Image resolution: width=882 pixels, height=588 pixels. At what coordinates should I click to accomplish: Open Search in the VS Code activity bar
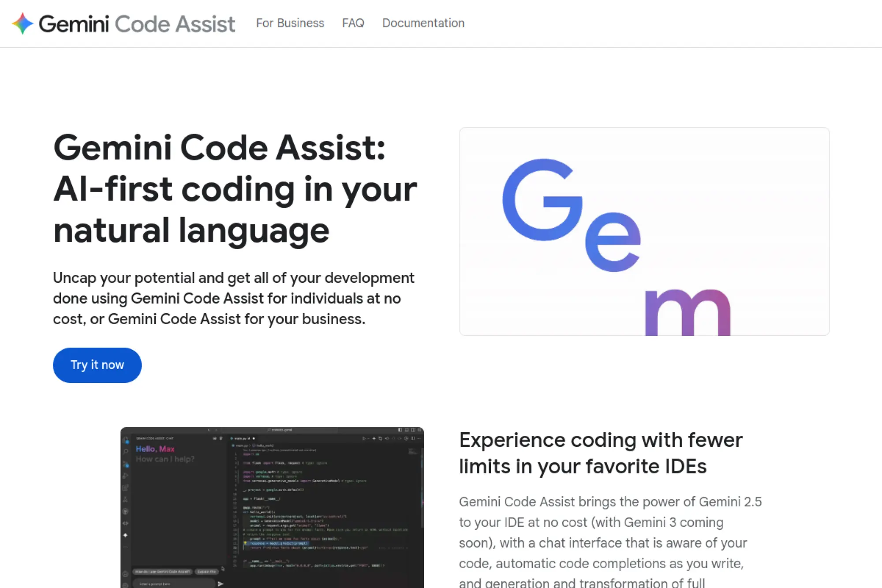pos(126,451)
